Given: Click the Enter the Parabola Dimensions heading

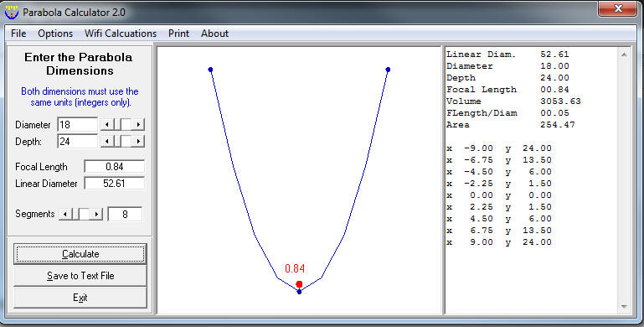Looking at the screenshot, I should [x=79, y=64].
